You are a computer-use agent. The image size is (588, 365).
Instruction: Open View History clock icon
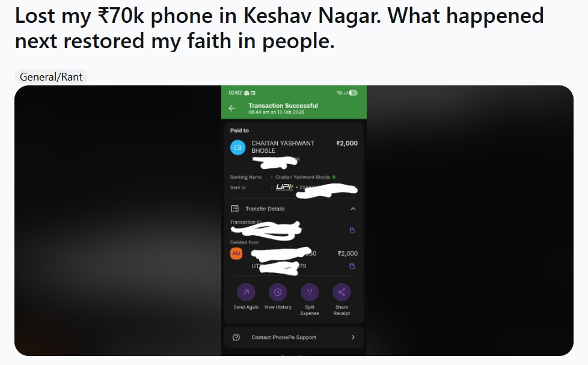pyautogui.click(x=278, y=292)
